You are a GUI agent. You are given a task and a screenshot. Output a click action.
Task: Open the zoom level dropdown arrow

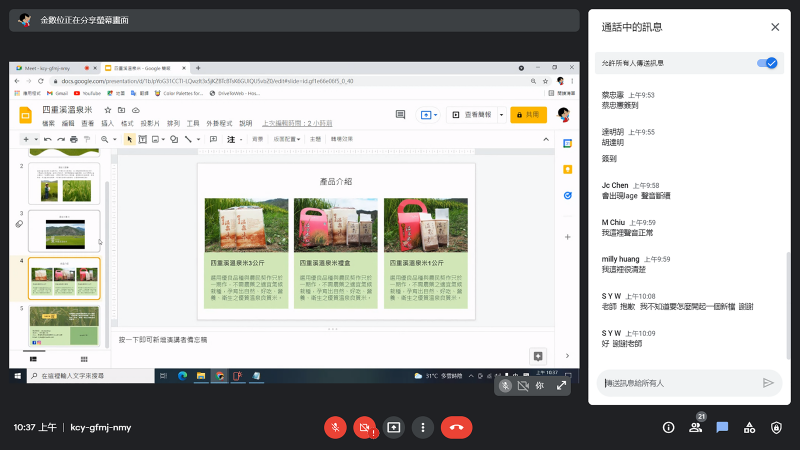(114, 139)
